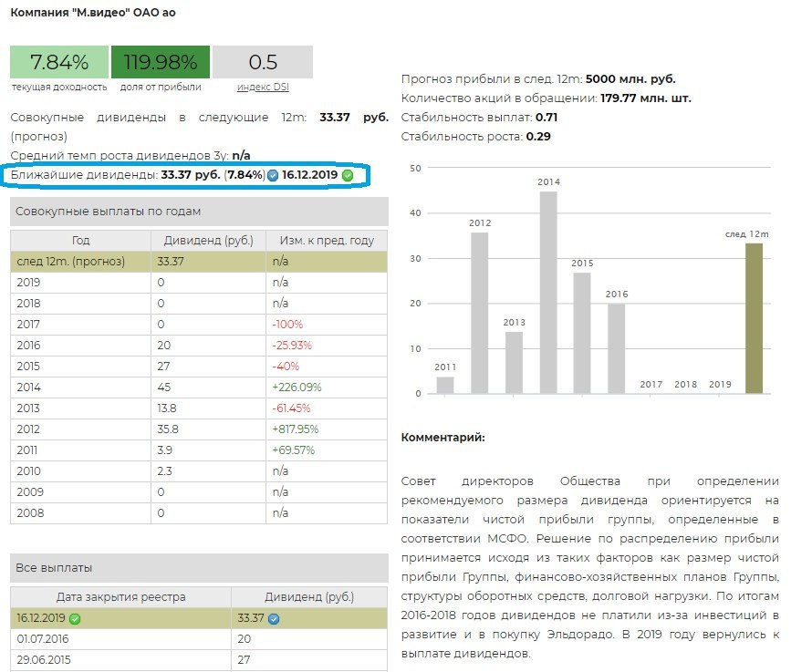Click the 2.3 dividend value for 2010
The height and width of the screenshot is (672, 812).
(x=164, y=471)
